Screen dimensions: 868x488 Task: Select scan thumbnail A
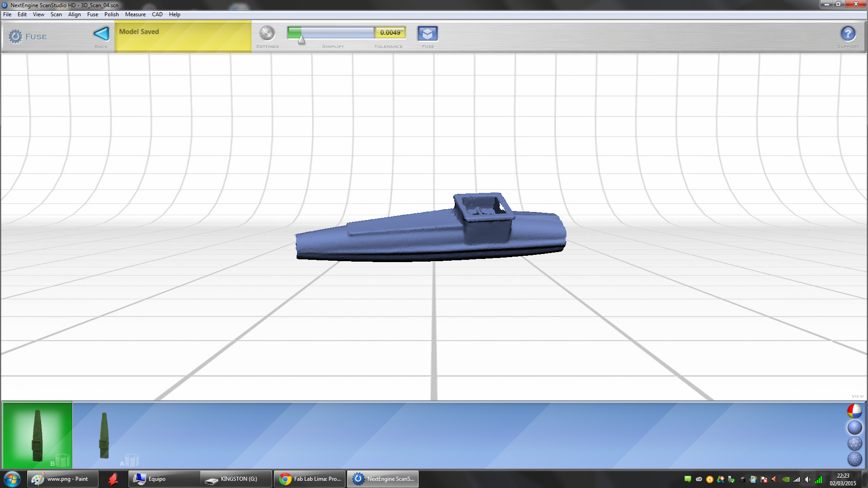pyautogui.click(x=105, y=435)
